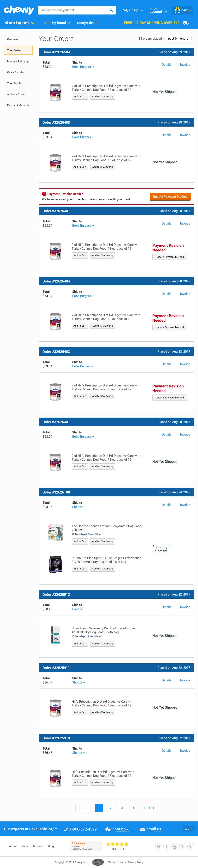Open the Hi, QA! account dropdown

coord(158,10)
